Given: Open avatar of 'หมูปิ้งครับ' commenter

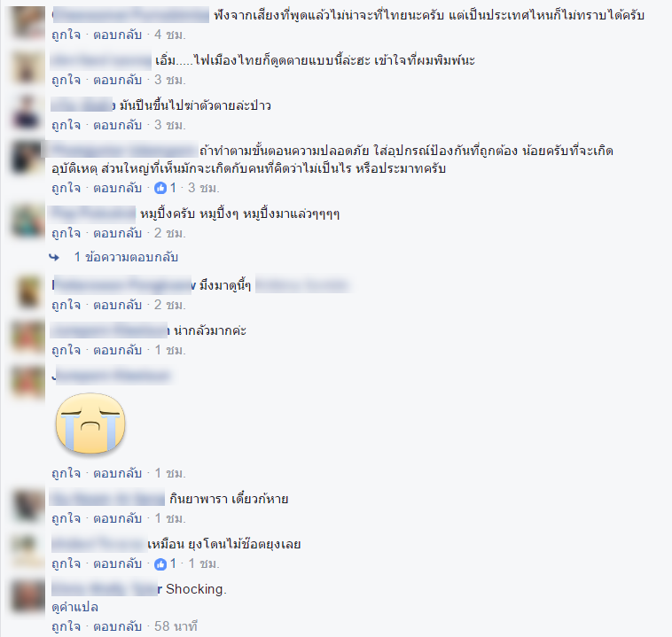Looking at the screenshot, I should tap(27, 220).
